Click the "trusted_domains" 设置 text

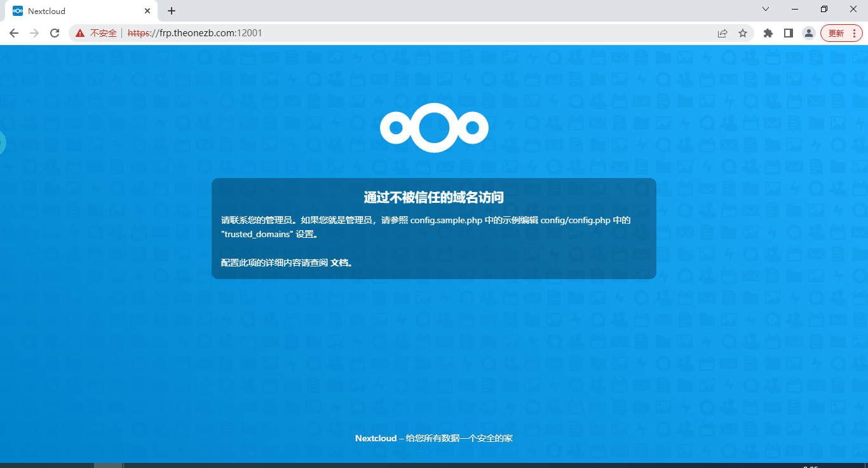coord(269,234)
